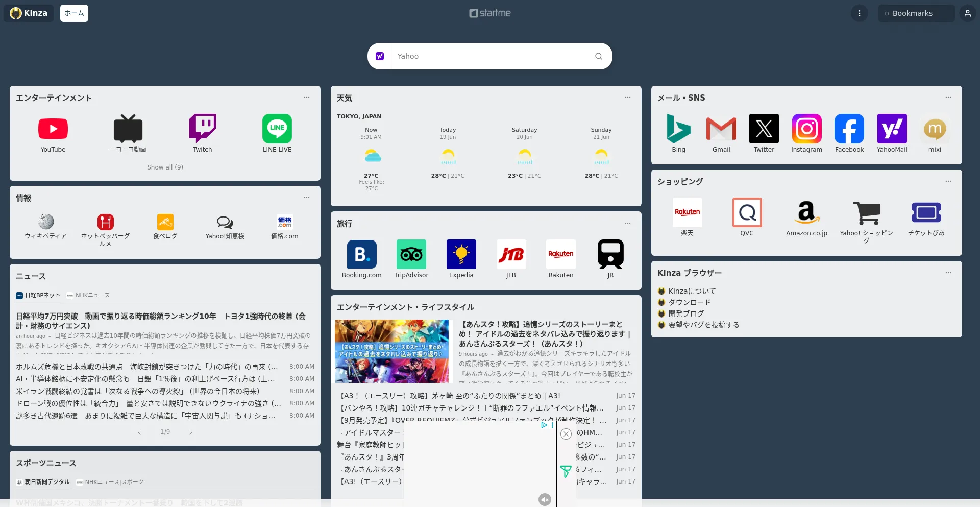
Task: Open ウィキペディア bookmark icon
Action: pyautogui.click(x=46, y=222)
